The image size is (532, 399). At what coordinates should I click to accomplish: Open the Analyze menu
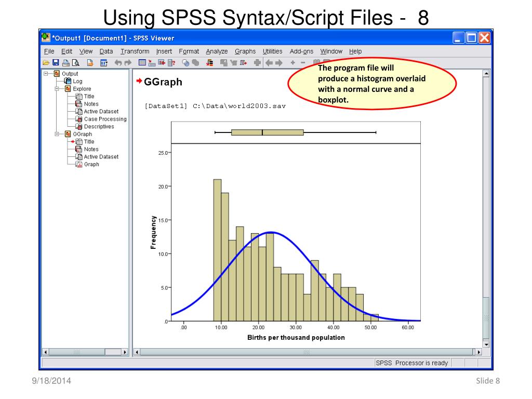tap(217, 51)
